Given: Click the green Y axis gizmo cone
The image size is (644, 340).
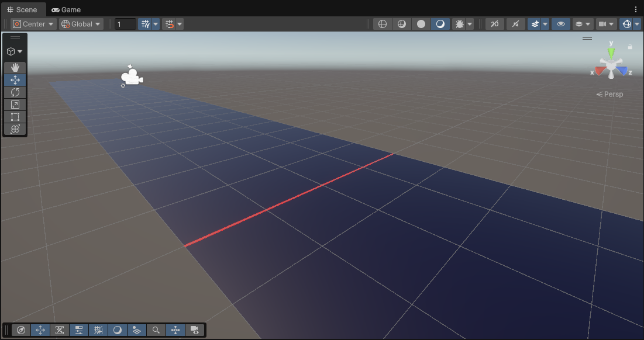Looking at the screenshot, I should (611, 53).
